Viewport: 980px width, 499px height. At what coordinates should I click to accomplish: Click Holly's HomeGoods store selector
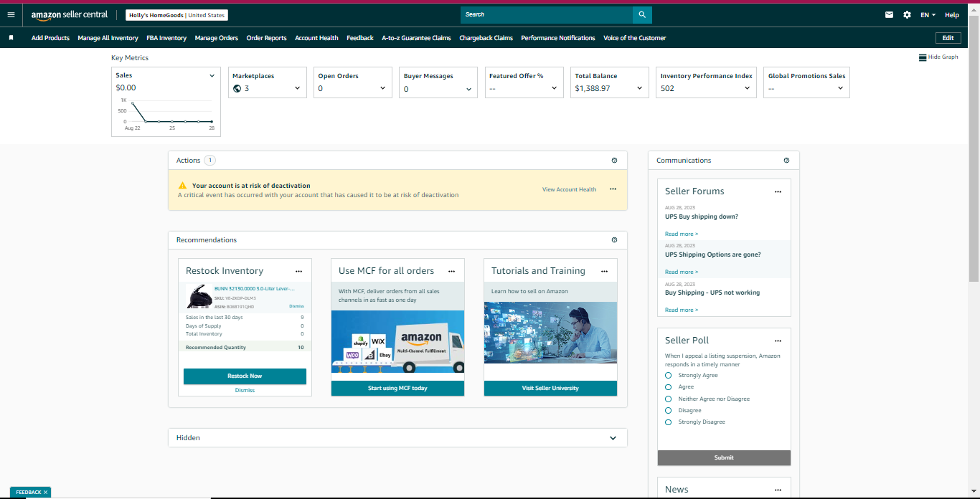coord(177,14)
